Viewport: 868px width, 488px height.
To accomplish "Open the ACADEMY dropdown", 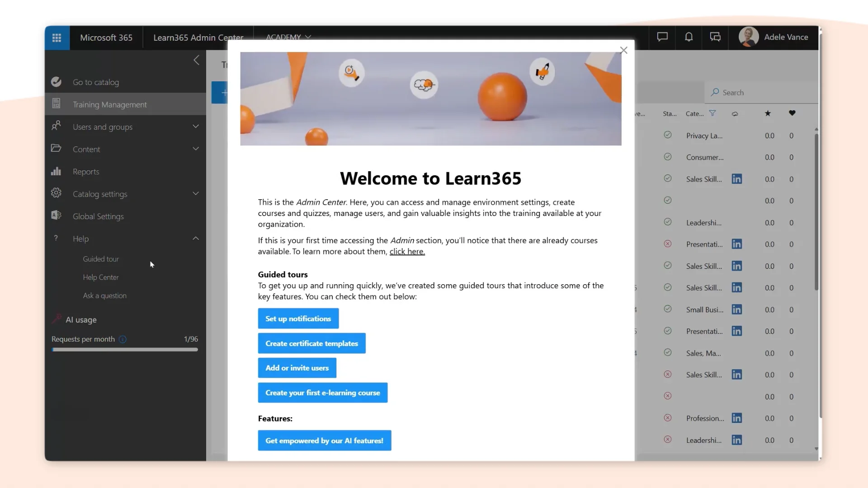I will [x=288, y=37].
